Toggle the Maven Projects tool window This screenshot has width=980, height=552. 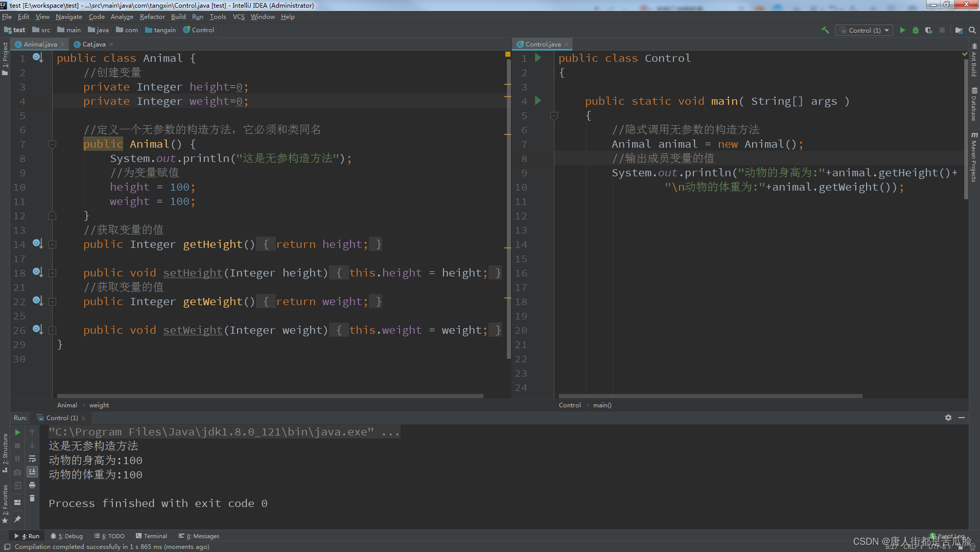click(x=974, y=157)
